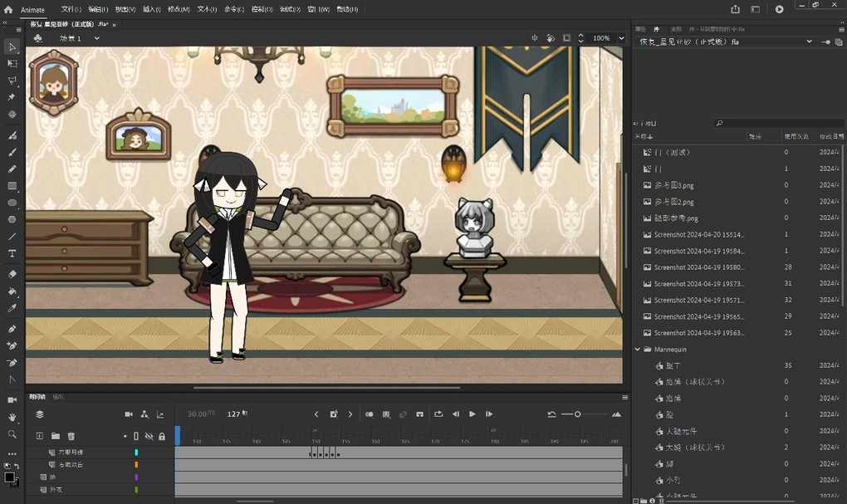Click the Test Movie play icon
The height and width of the screenshot is (504, 847).
tap(779, 9)
